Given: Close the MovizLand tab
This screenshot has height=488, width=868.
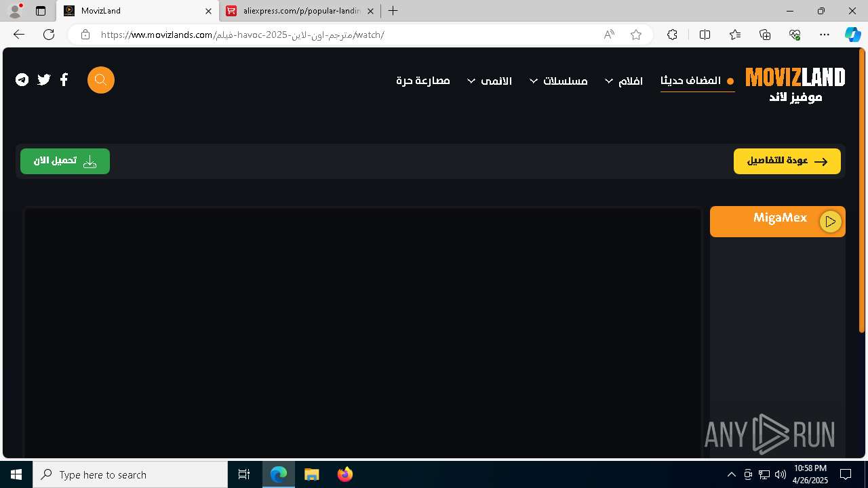Looking at the screenshot, I should click(208, 11).
